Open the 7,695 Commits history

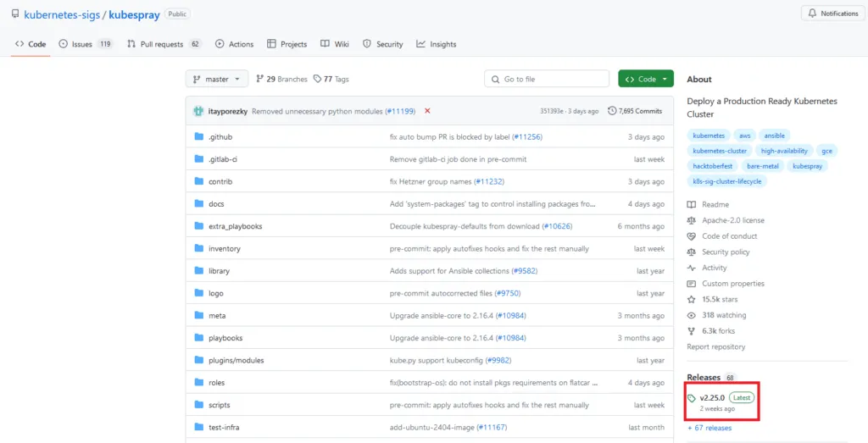pos(635,111)
